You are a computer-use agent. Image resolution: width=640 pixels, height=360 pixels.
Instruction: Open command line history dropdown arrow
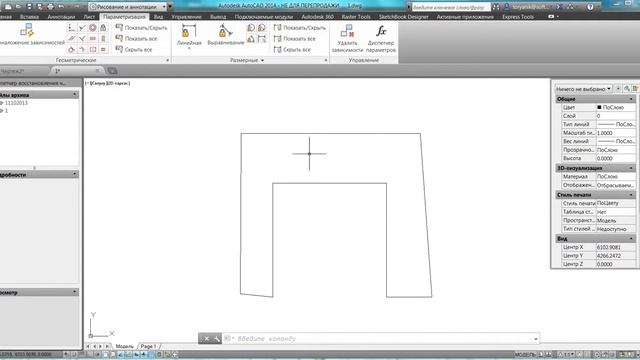(x=536, y=339)
